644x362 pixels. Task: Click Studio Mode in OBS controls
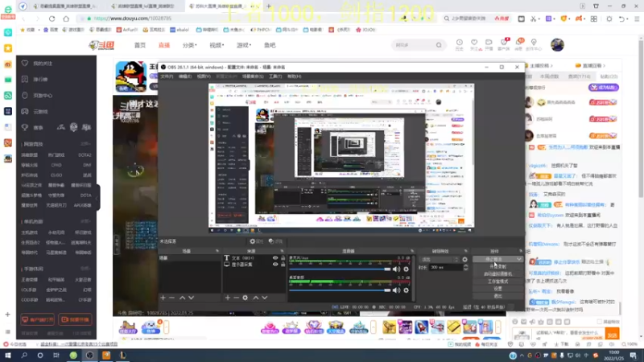point(497,281)
